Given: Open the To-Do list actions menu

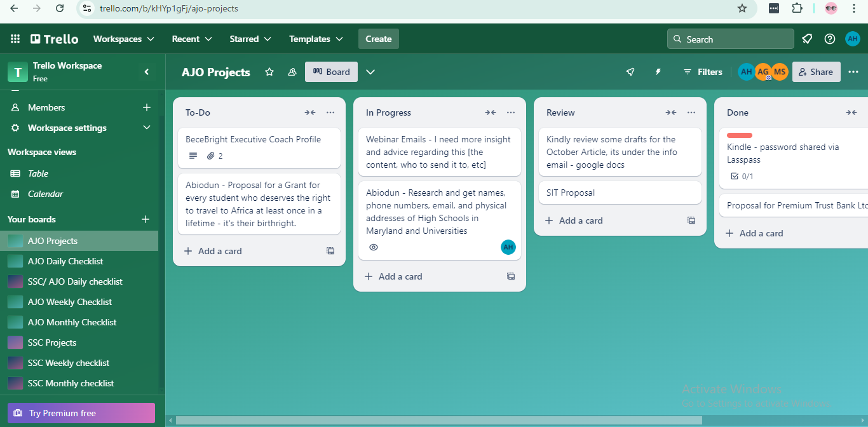Looking at the screenshot, I should 330,112.
